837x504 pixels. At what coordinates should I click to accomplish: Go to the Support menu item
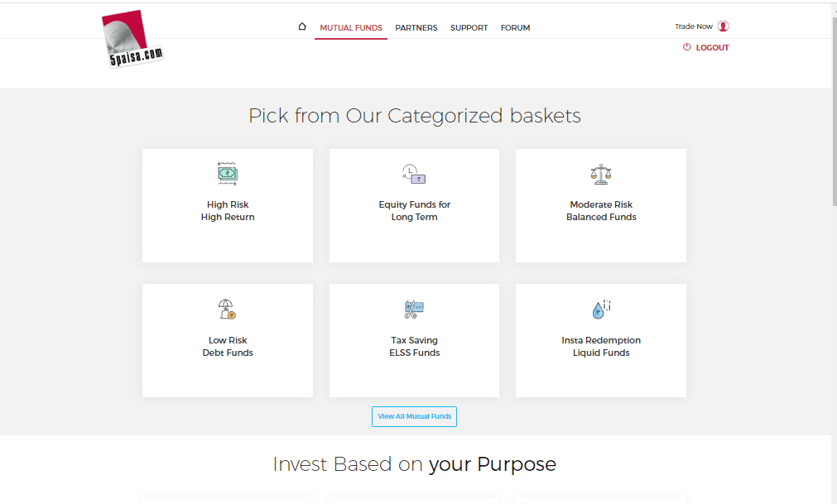[469, 28]
